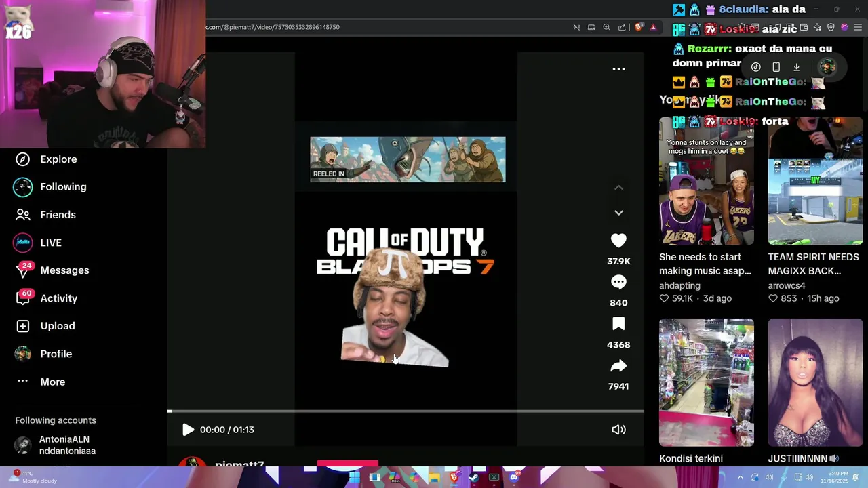Viewport: 868px width, 488px height.
Task: Open Brave Shields lion icon
Action: [x=638, y=27]
